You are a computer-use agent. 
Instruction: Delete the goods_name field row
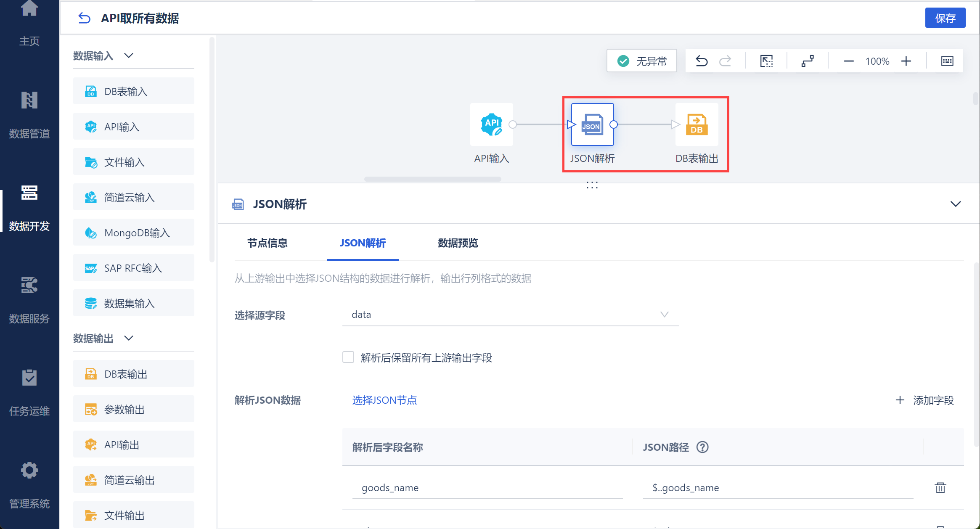click(940, 488)
